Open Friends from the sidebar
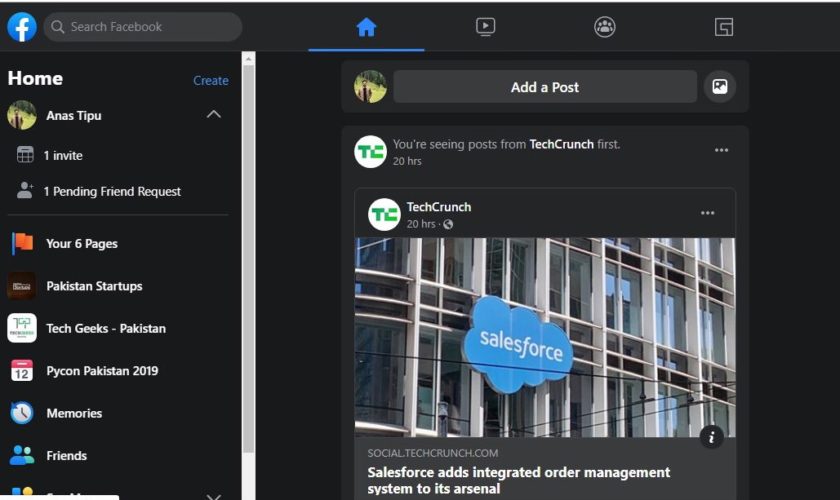 [66, 456]
